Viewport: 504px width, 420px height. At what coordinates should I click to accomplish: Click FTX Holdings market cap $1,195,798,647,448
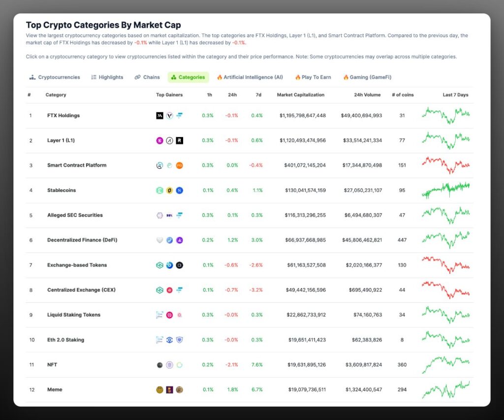303,115
